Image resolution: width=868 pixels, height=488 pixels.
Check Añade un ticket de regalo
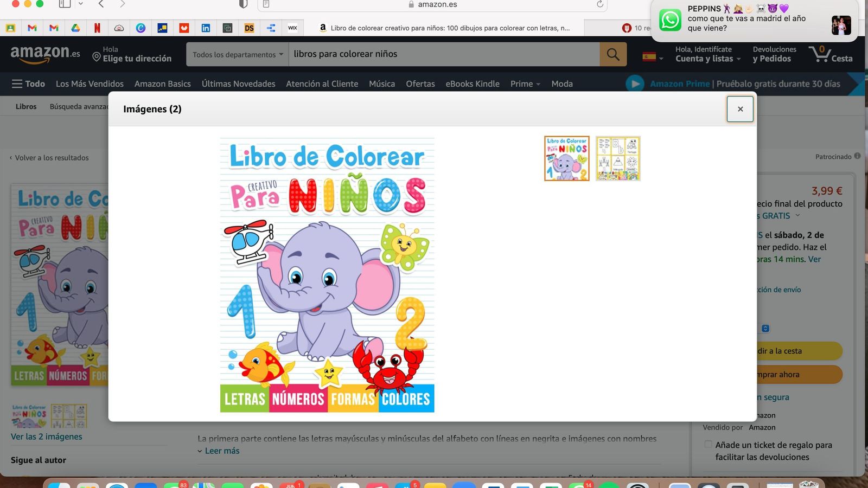pos(708,445)
